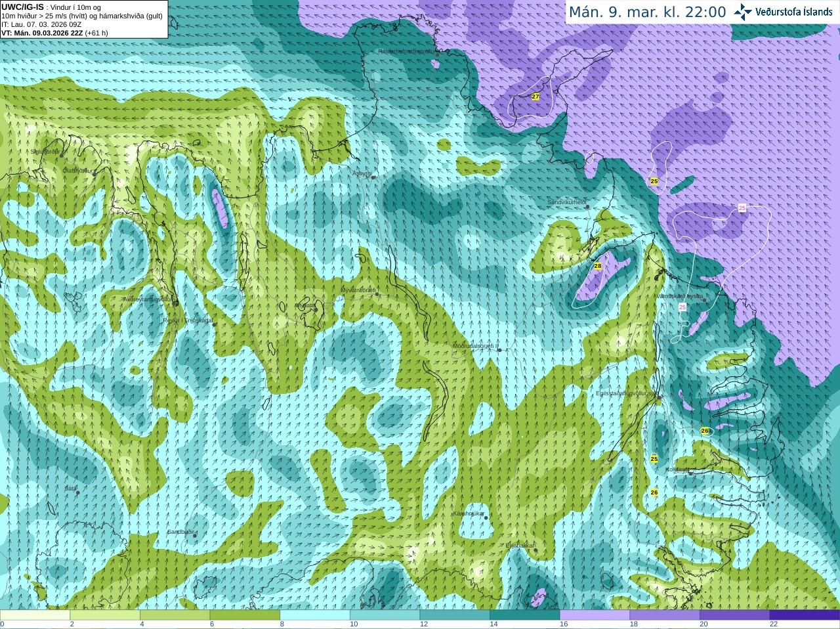840x629 pixels.
Task: Click the 10m hviður > 25 m/s description line
Action: coord(82,16)
